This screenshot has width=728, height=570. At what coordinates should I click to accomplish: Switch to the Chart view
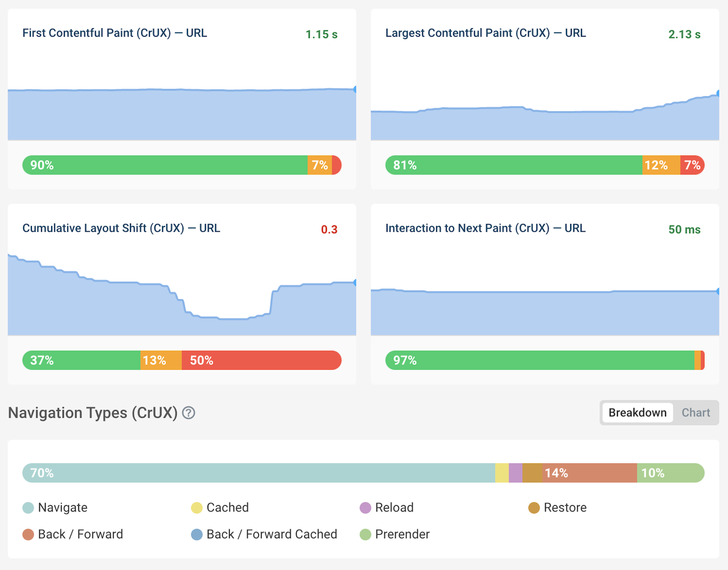[696, 413]
